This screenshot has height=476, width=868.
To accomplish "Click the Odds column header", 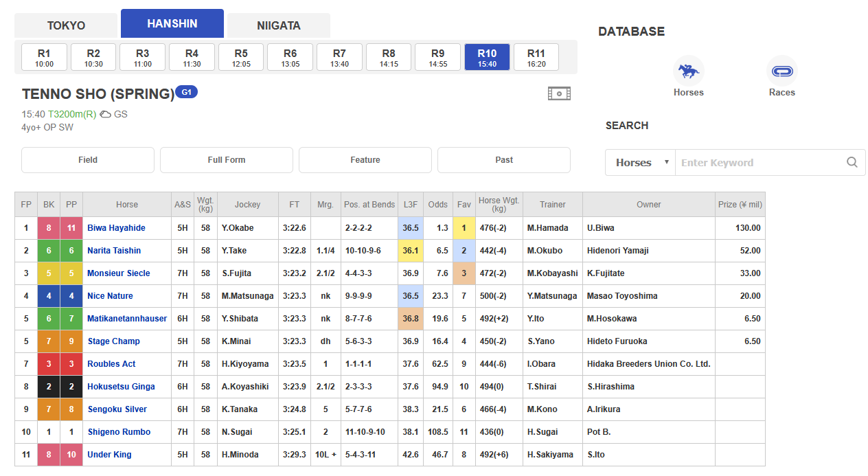I will (x=438, y=205).
